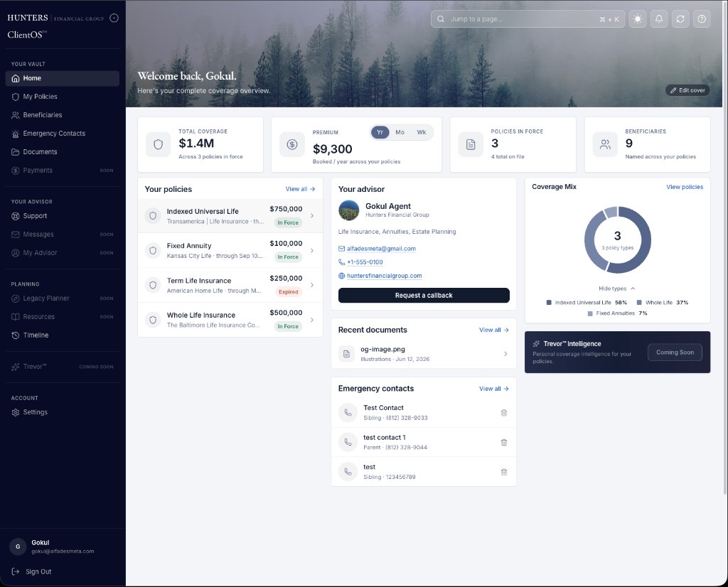728x587 pixels.
Task: Open Fixed Annuity policy chevron
Action: [x=312, y=251]
